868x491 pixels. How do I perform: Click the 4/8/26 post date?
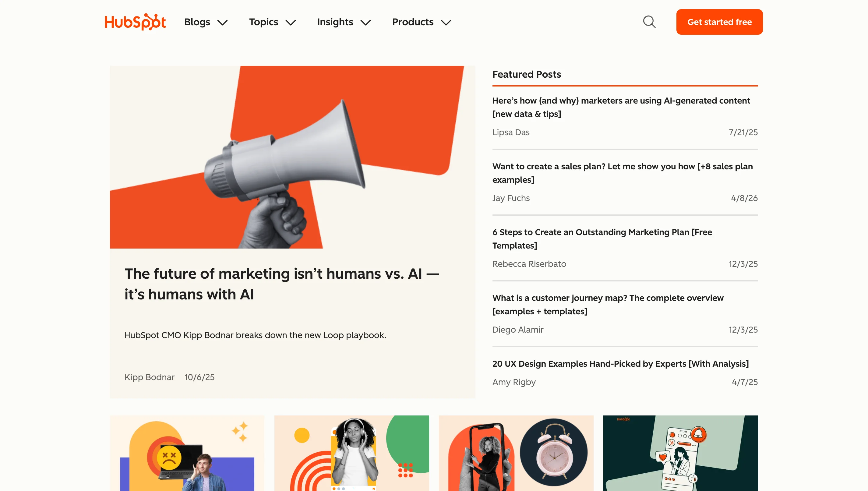point(744,198)
